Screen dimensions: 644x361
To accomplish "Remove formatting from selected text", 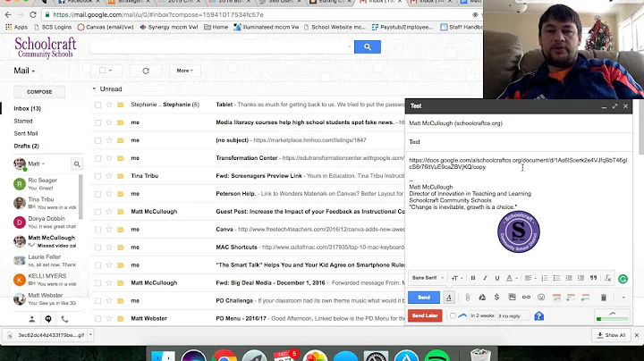I will pyautogui.click(x=608, y=278).
